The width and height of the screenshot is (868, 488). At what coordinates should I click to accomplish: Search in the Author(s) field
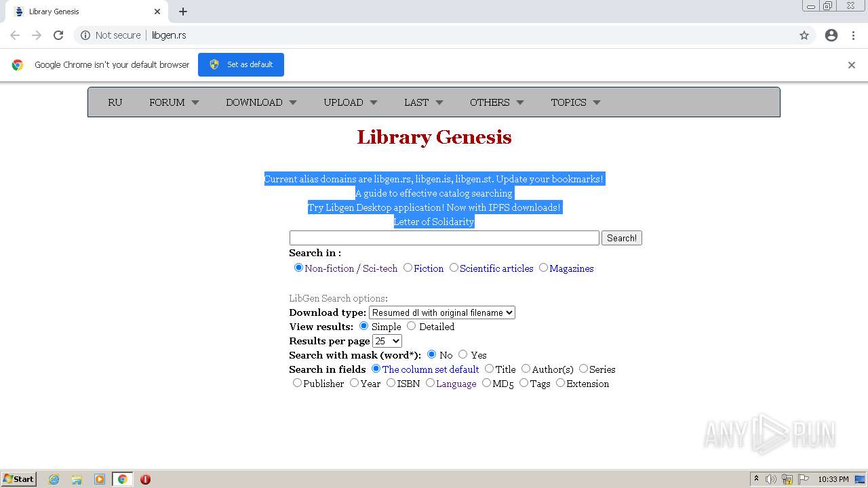(x=526, y=369)
